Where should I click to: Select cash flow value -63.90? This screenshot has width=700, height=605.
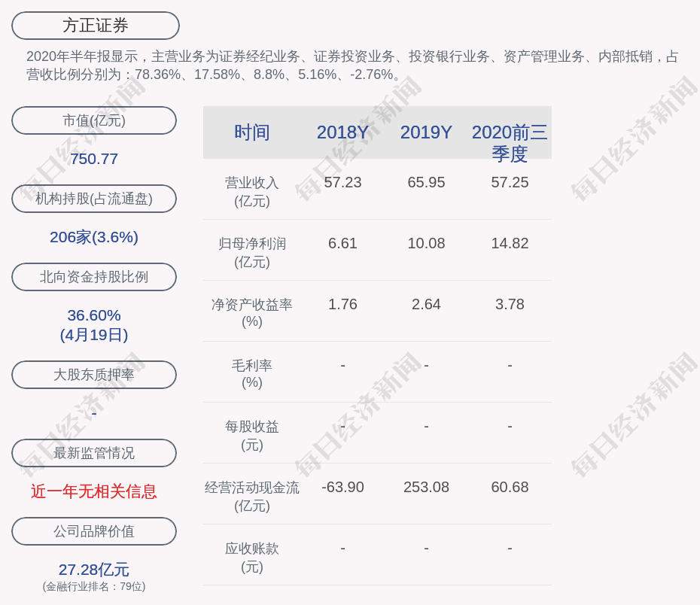click(x=343, y=487)
